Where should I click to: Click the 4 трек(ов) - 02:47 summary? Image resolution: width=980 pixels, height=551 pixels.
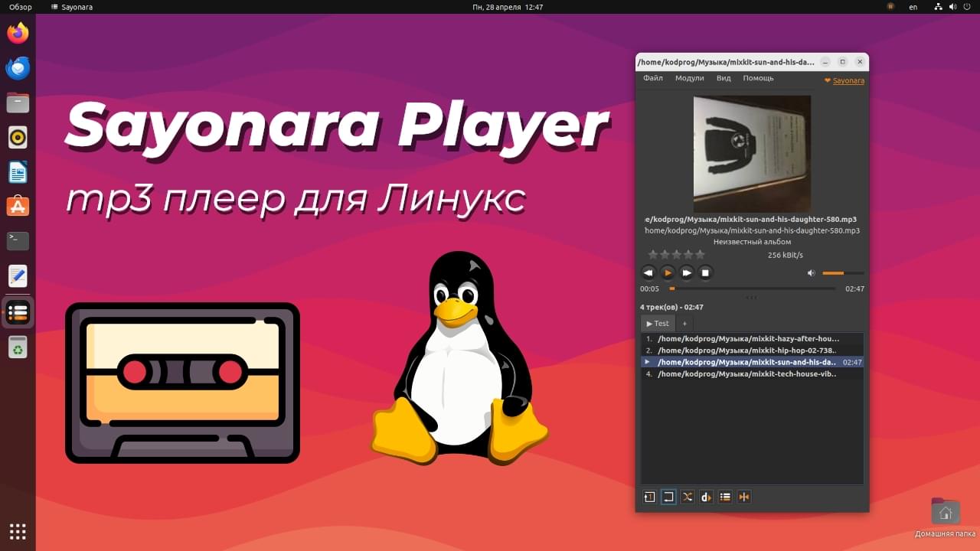[x=671, y=307]
